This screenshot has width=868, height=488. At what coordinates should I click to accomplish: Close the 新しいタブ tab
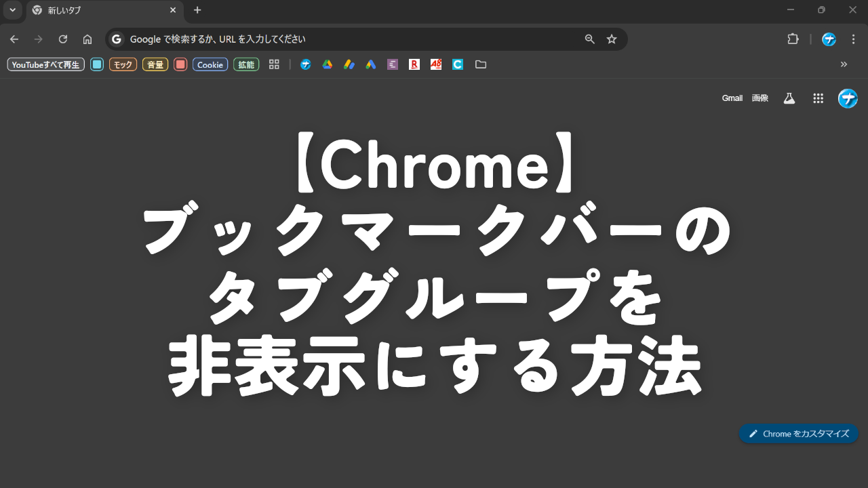coord(173,10)
